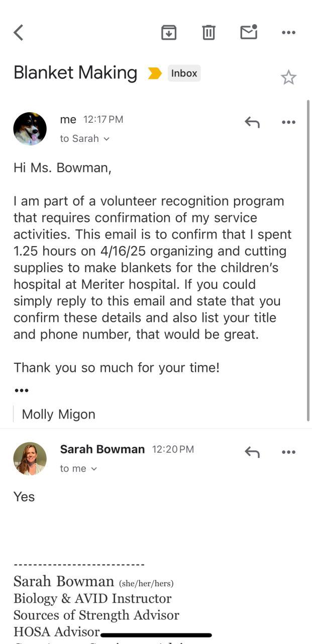Image resolution: width=312 pixels, height=644 pixels.
Task: Mark the email as unread
Action: coord(249,32)
